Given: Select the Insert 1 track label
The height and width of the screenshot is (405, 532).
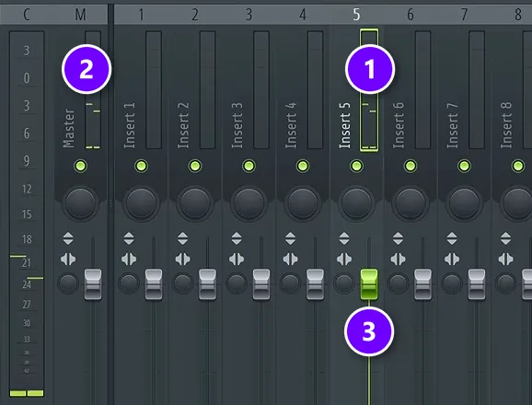Looking at the screenshot, I should (129, 125).
